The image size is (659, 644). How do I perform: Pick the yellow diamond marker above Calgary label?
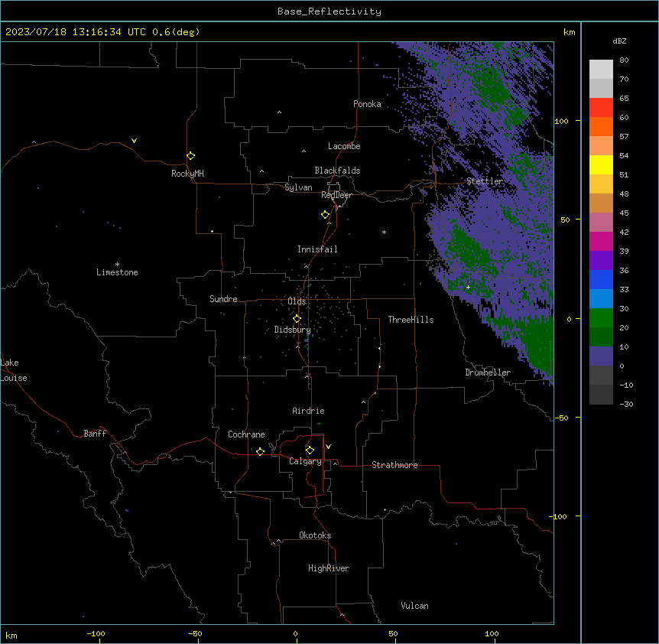[310, 450]
